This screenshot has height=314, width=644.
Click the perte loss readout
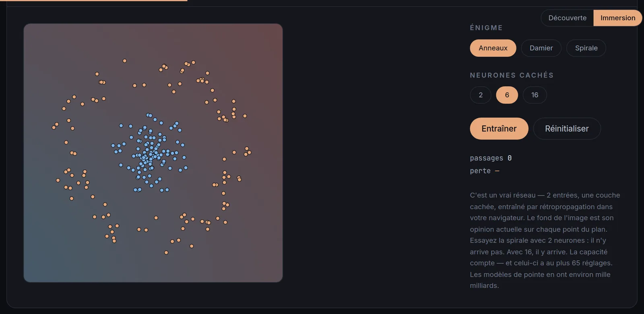(485, 171)
